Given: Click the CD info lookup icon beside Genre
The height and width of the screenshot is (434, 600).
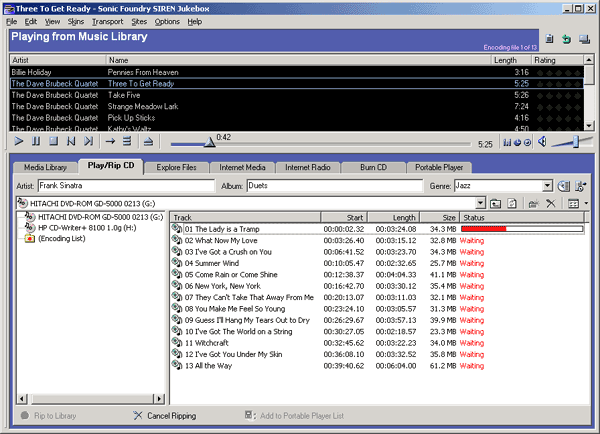Looking at the screenshot, I should pos(564,186).
